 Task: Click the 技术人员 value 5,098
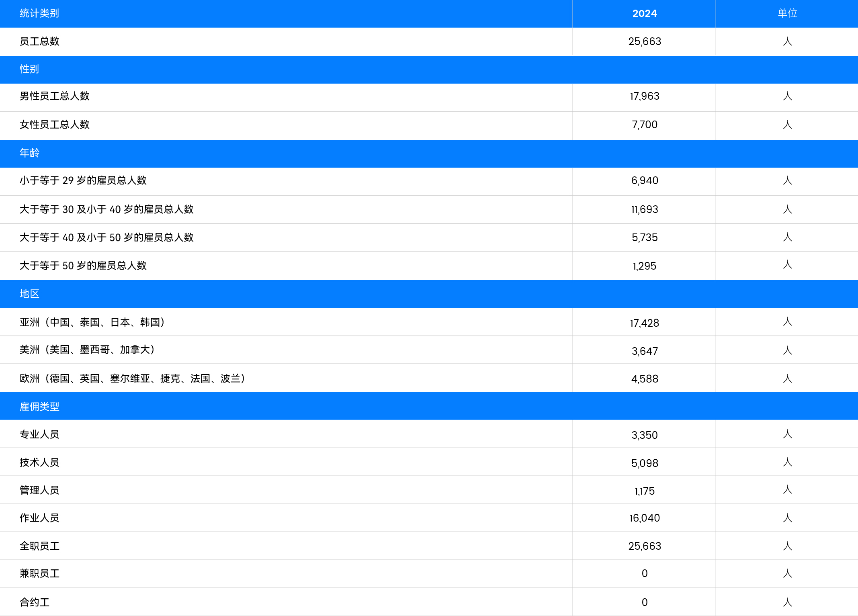644,463
